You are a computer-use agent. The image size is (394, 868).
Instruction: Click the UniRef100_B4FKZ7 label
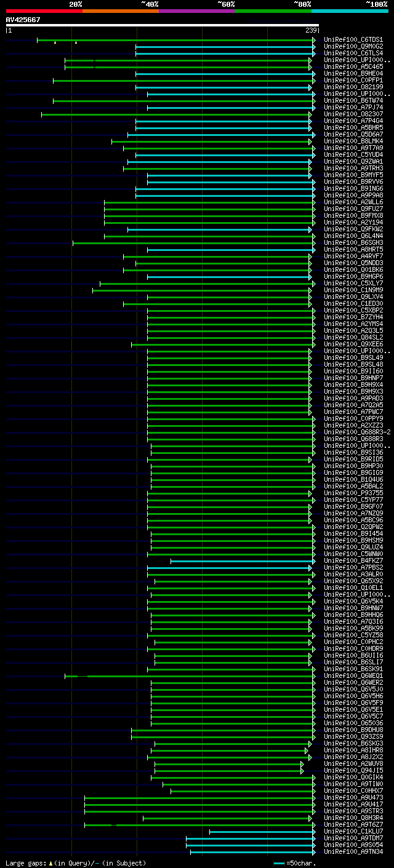(353, 560)
